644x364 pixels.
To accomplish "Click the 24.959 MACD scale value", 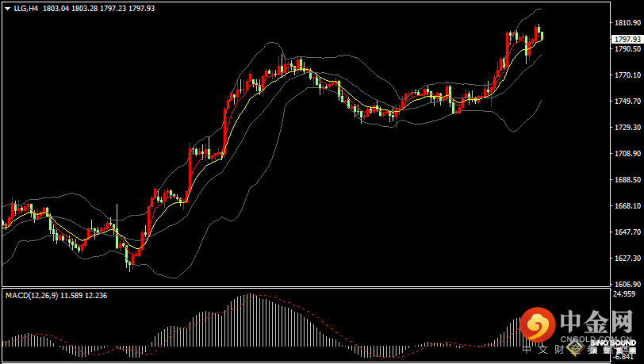I will (624, 293).
